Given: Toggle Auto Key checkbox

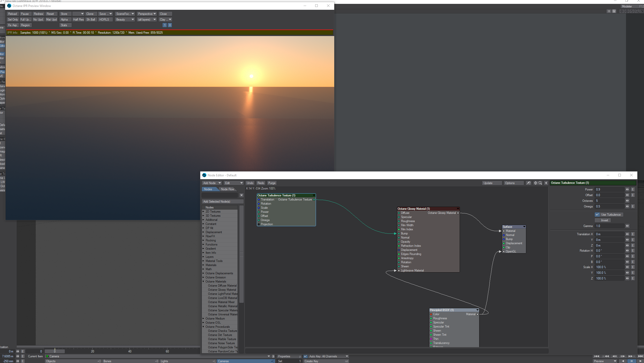Looking at the screenshot, I should (305, 356).
